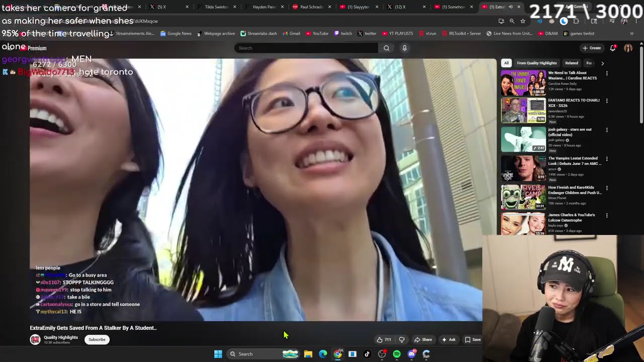Screen dimensions: 644x362
Task: Open the Google News bookmark
Action: 176,34
